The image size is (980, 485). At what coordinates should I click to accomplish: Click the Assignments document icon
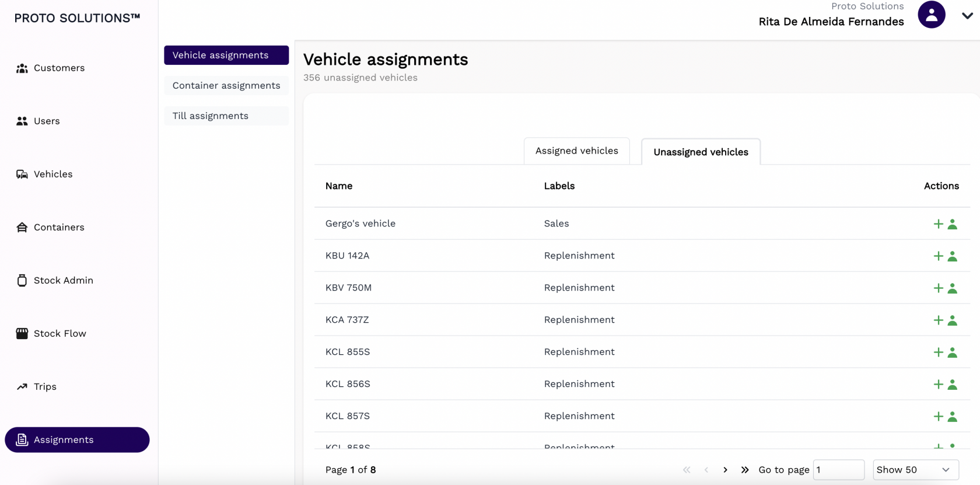click(22, 440)
